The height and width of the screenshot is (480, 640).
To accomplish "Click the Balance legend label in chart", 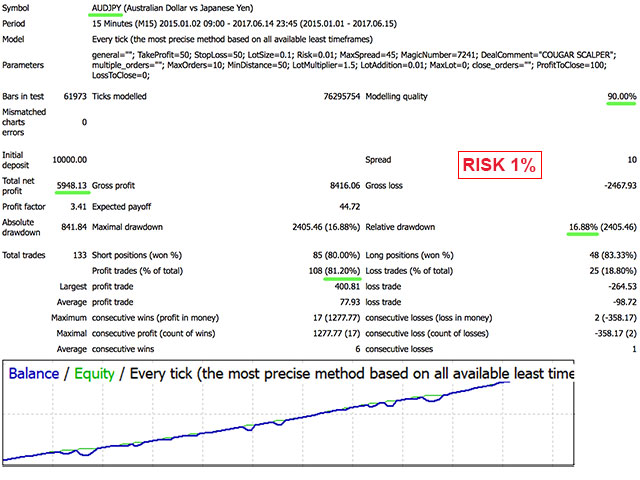I will click(x=34, y=373).
